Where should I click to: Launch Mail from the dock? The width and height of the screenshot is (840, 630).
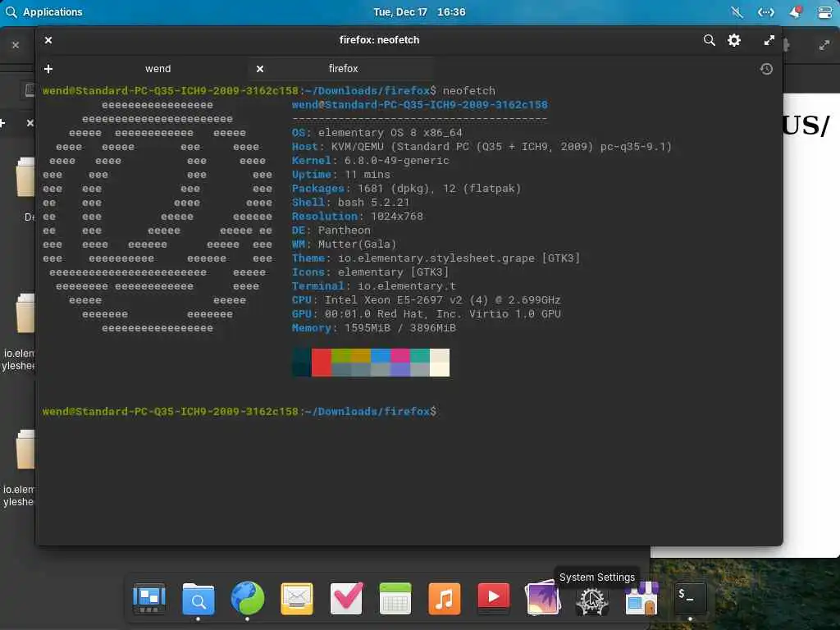point(297,598)
